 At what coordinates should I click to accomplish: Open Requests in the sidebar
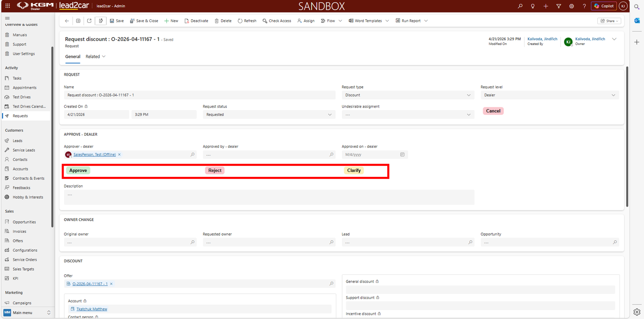pos(26,116)
